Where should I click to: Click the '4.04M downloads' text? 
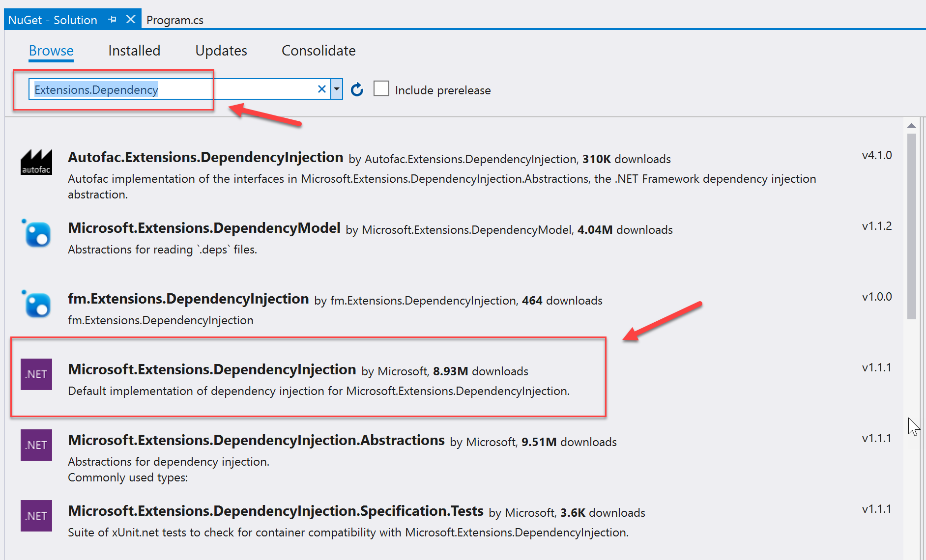pyautogui.click(x=625, y=230)
